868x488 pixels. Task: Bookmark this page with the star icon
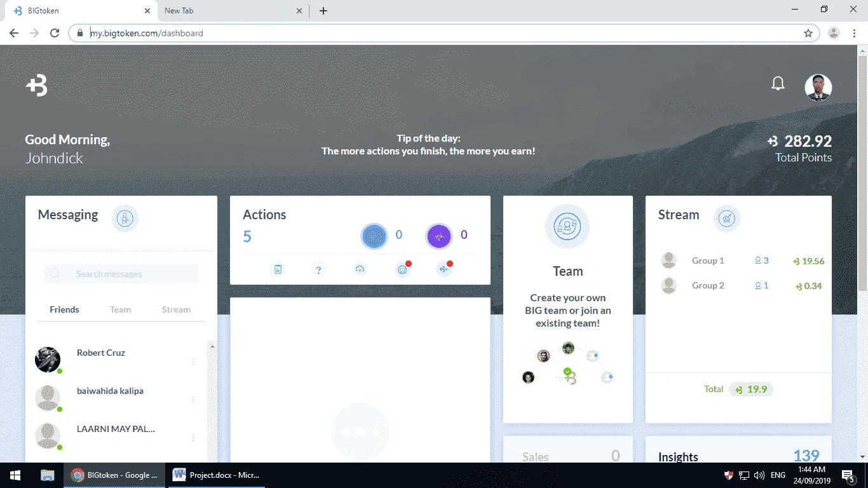(808, 33)
